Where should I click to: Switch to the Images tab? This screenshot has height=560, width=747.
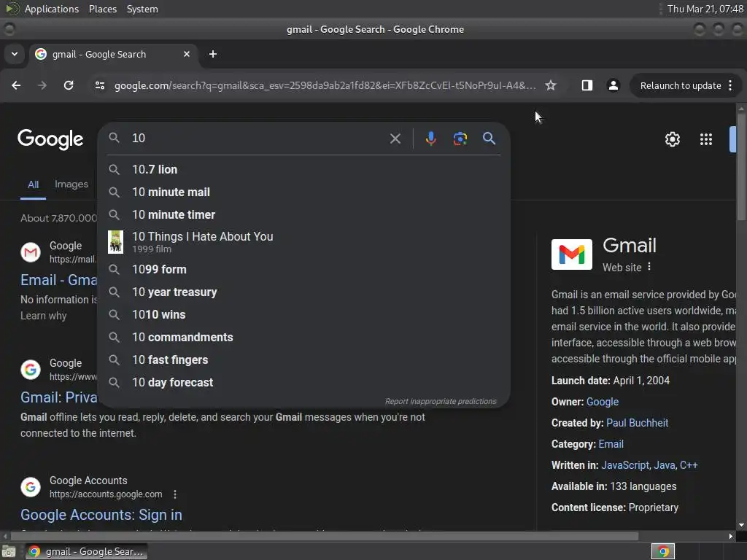click(x=71, y=184)
